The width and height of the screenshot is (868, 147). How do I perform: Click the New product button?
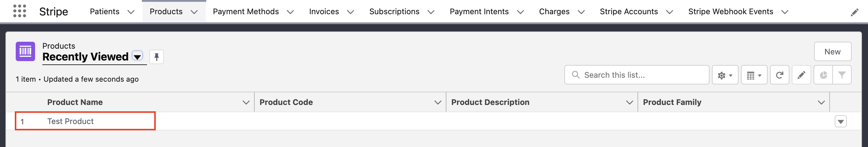(832, 52)
